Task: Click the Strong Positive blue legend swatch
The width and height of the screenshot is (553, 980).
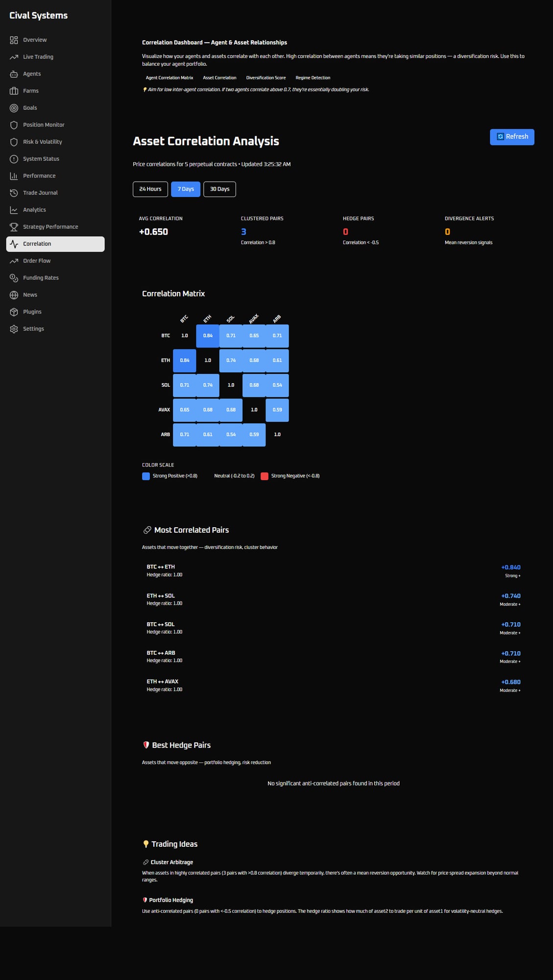Action: (146, 476)
